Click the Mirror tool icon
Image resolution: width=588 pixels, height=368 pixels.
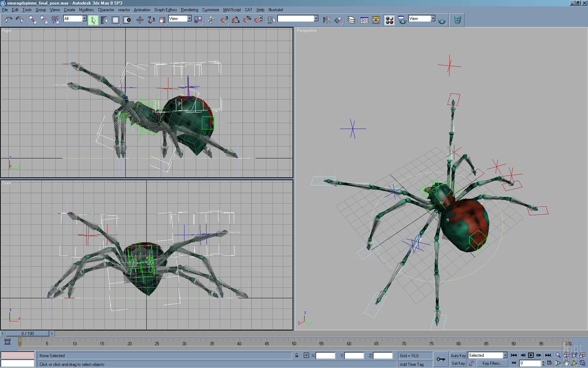click(326, 20)
